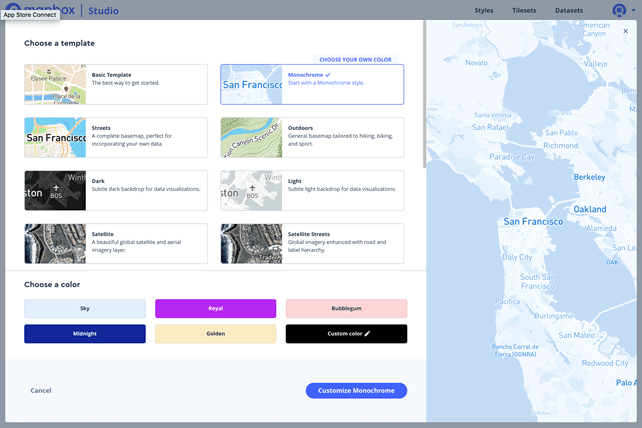642x428 pixels.
Task: Pick the Bubblegum color swatch
Action: coord(346,309)
